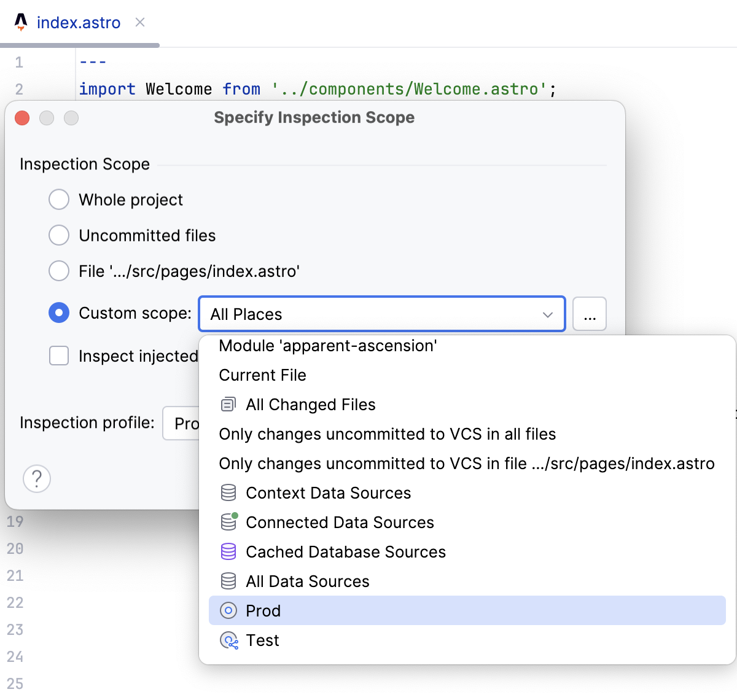Image resolution: width=737 pixels, height=700 pixels.
Task: Click the Prod scope icon
Action: point(228,611)
